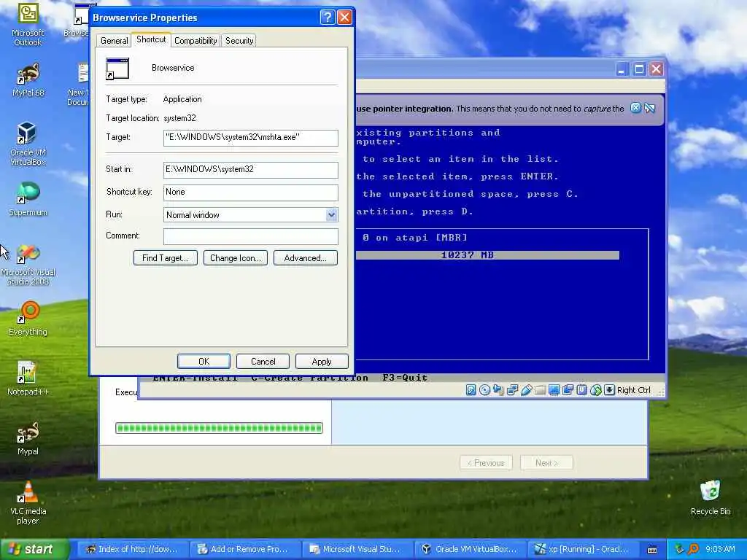Select the Mypal desktop shortcut
Viewport: 747px width, 560px height.
tap(28, 438)
